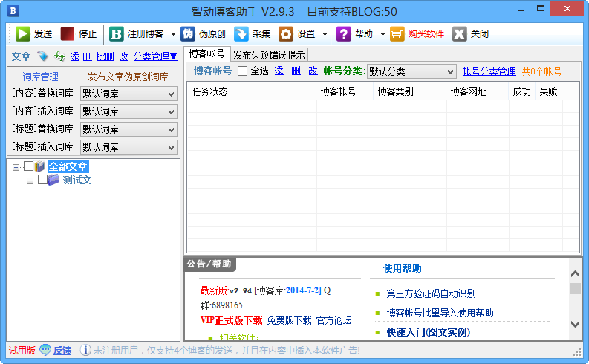Click the 购买软件 shopping cart icon

click(x=397, y=34)
